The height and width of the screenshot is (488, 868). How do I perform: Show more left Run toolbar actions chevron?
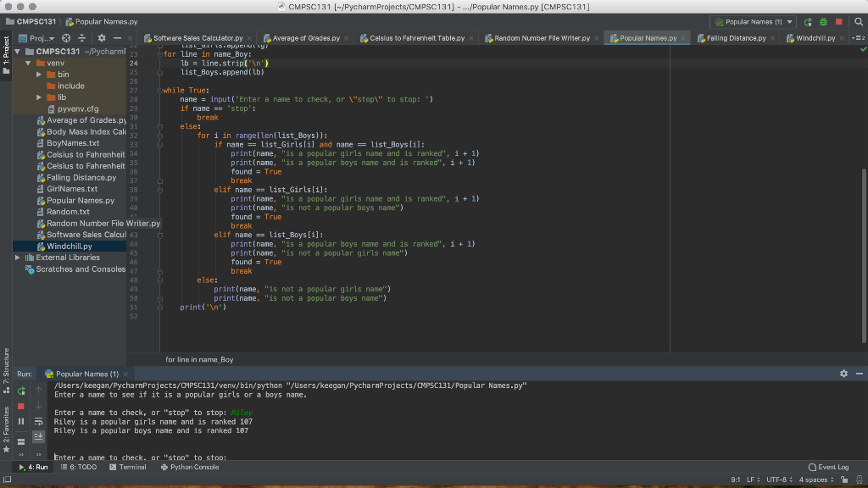[x=21, y=455]
